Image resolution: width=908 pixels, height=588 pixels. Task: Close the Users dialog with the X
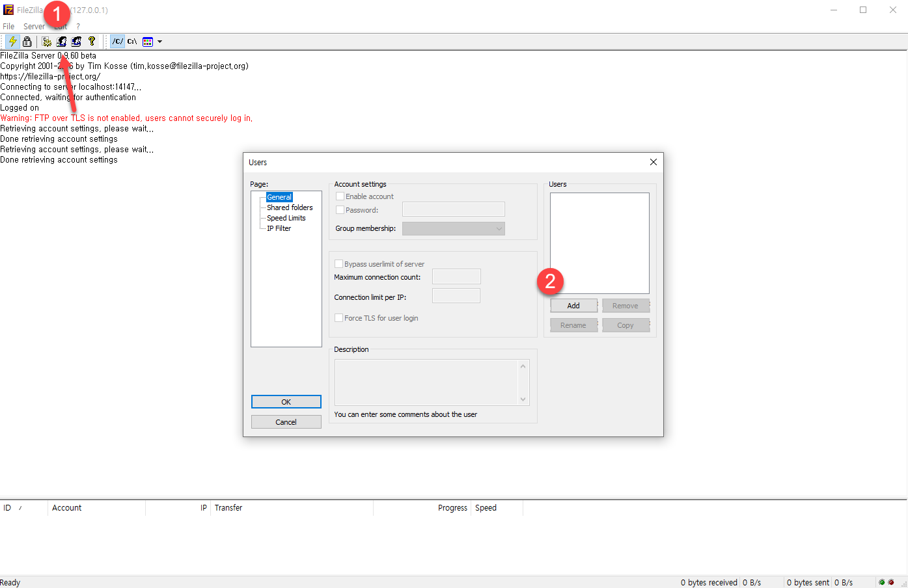(x=653, y=162)
